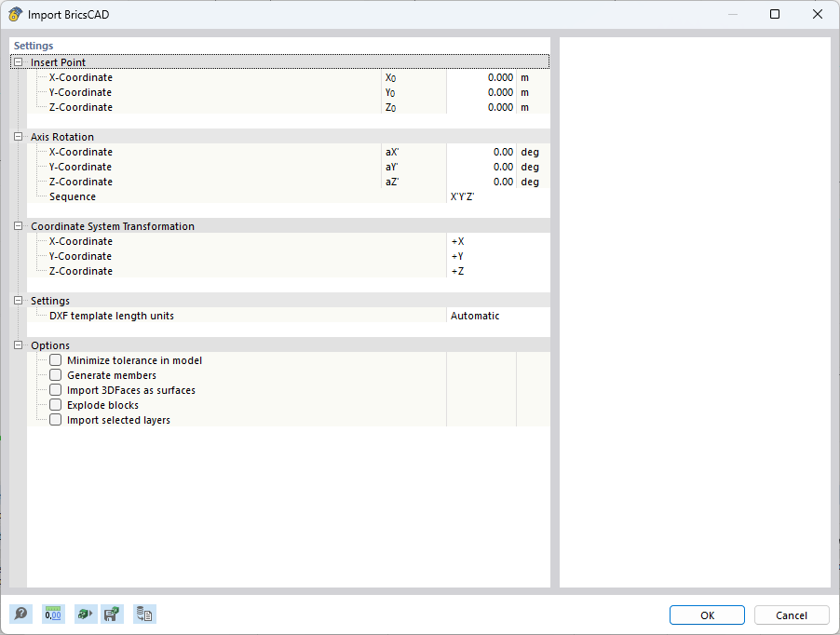Enable Minimize tolerance in model
Screen dimensions: 840x635
pos(55,360)
